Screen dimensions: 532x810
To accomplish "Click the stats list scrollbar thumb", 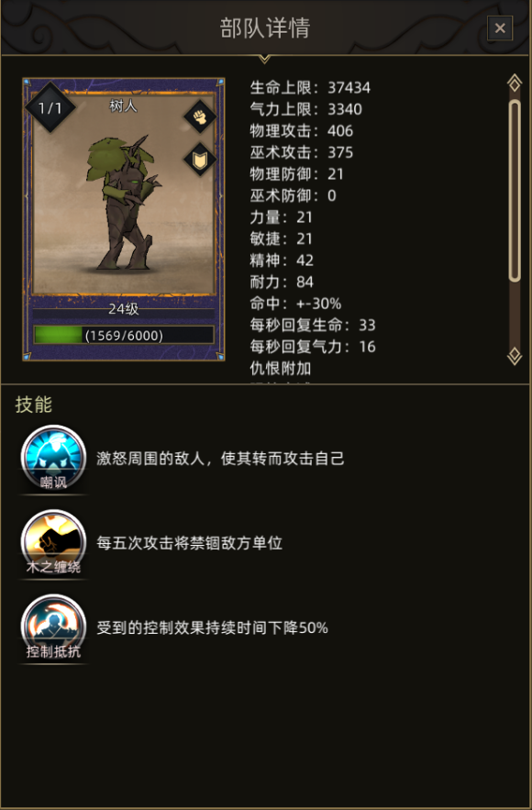I will tap(515, 191).
